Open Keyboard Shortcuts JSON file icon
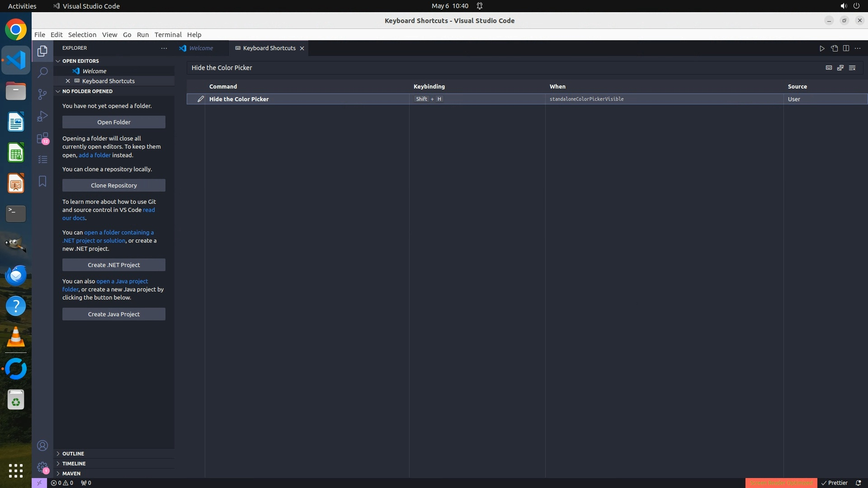Screen dimensions: 868x488 834,48
